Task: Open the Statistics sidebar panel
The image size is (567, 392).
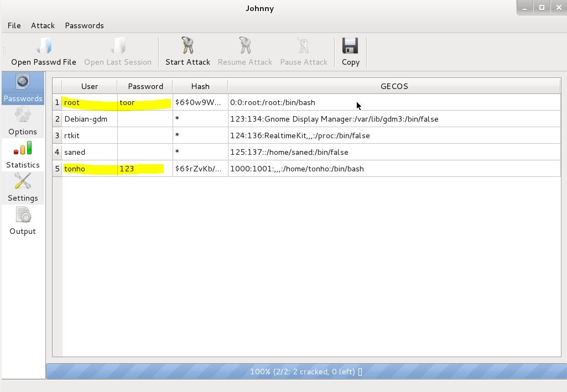Action: 23,155
